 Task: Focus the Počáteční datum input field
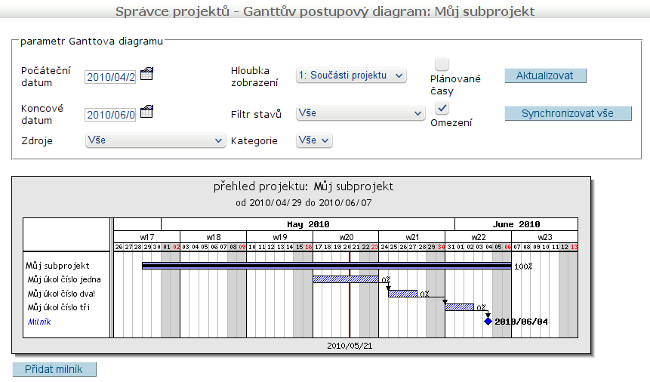click(x=110, y=77)
